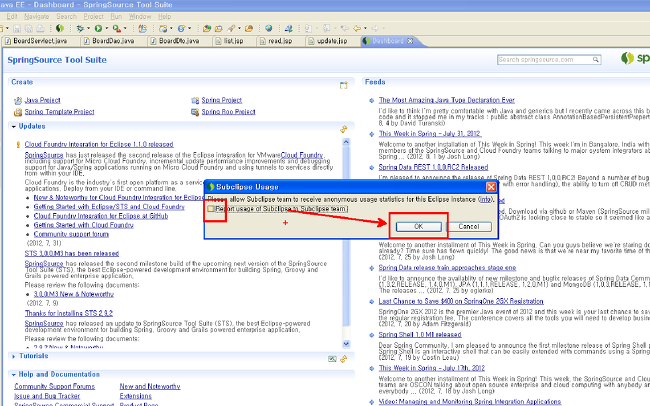This screenshot has width=650, height=406.
Task: Open the Run menu
Action: 116,17
